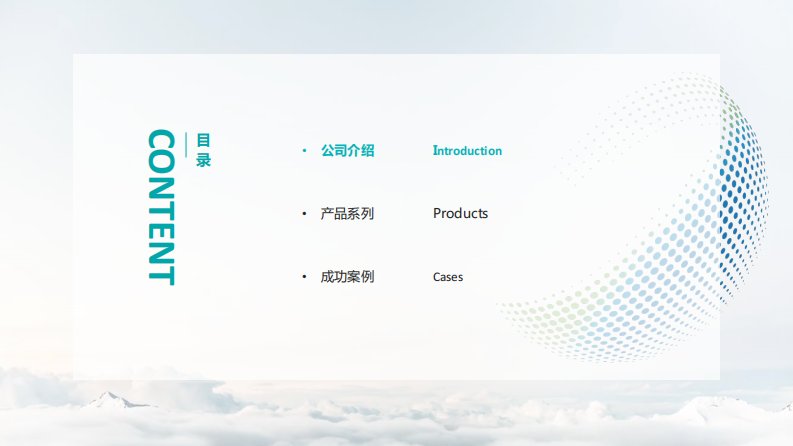Select the thin vertical divider beside CONTENT
Viewport: 793px width, 446px height.
pos(187,150)
